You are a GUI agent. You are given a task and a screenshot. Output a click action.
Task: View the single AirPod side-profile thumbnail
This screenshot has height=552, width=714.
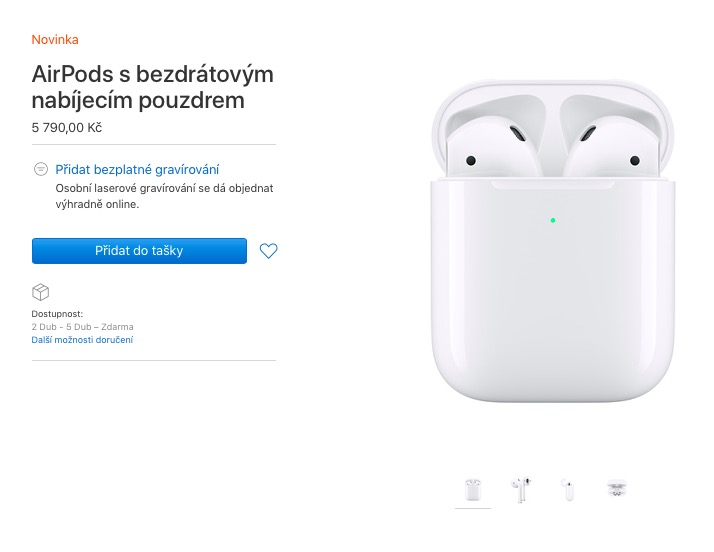(x=568, y=490)
